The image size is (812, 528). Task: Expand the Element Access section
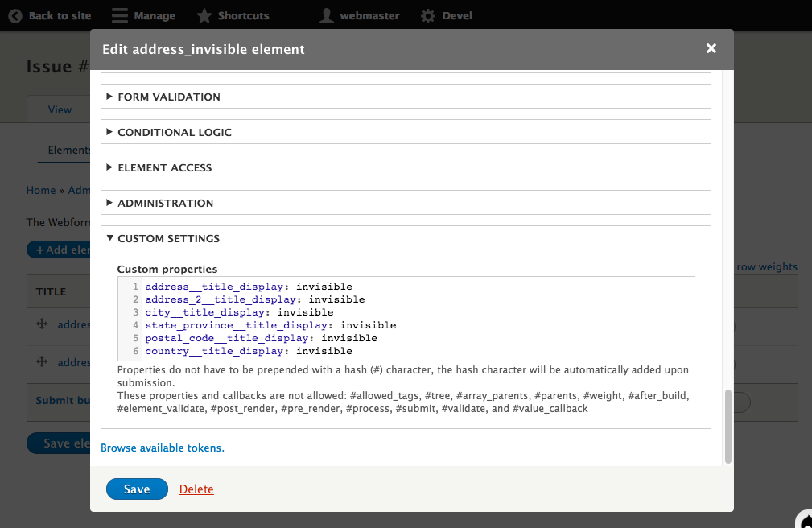(164, 167)
